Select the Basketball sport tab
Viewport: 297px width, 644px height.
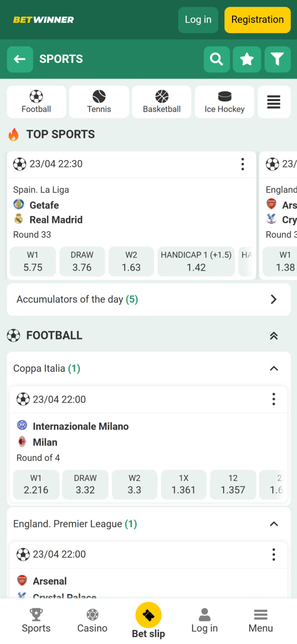(x=162, y=102)
